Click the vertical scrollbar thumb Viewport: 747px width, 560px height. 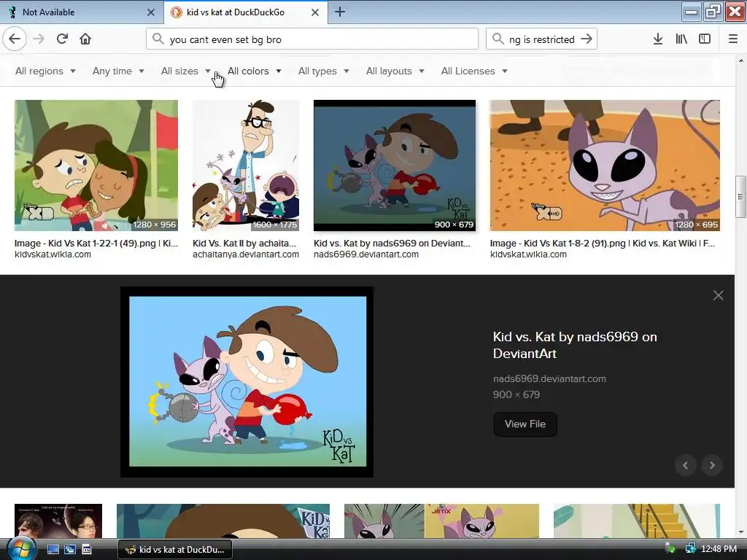pos(740,195)
